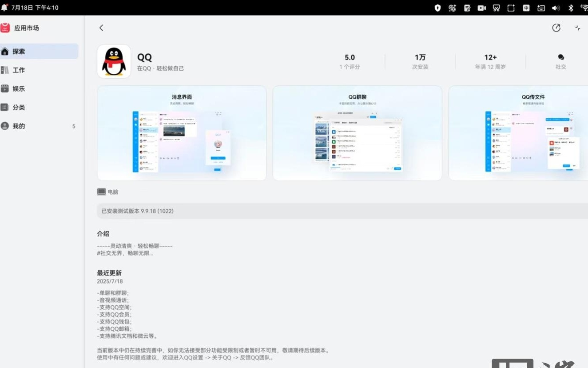Screen dimensions: 588x368
Task: Open the Wi-Fi status icon
Action: coord(584,8)
